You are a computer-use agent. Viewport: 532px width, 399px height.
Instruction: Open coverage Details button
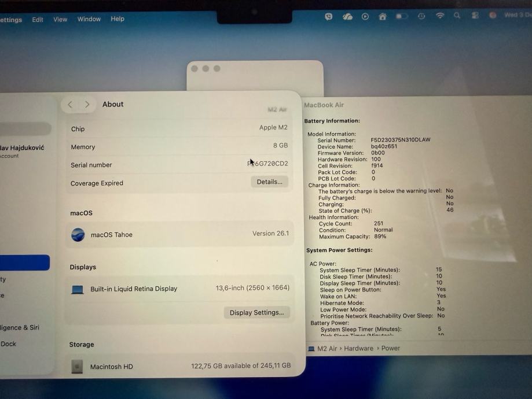pyautogui.click(x=269, y=182)
